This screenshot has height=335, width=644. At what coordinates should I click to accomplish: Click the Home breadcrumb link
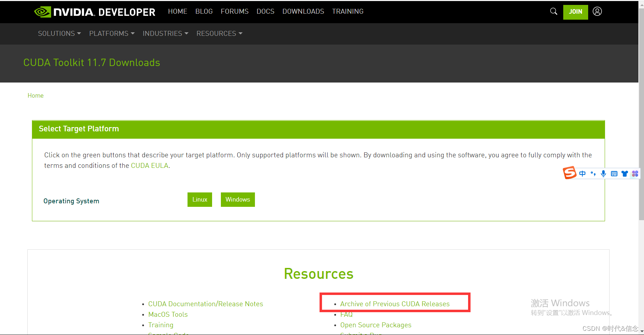35,96
